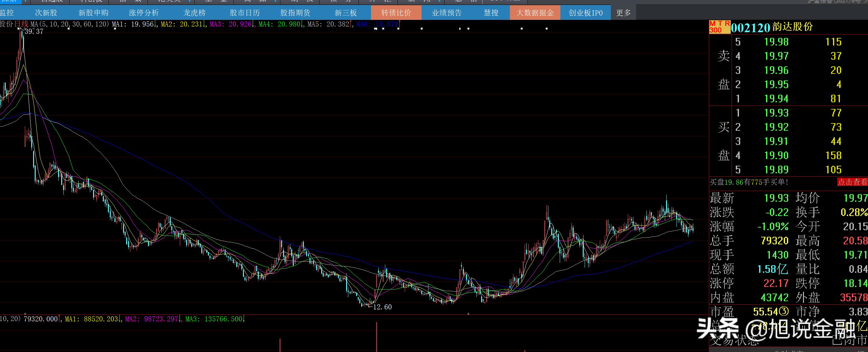Image resolution: width=868 pixels, height=352 pixels.
Task: Open the 涨停分析 tab
Action: (x=144, y=13)
